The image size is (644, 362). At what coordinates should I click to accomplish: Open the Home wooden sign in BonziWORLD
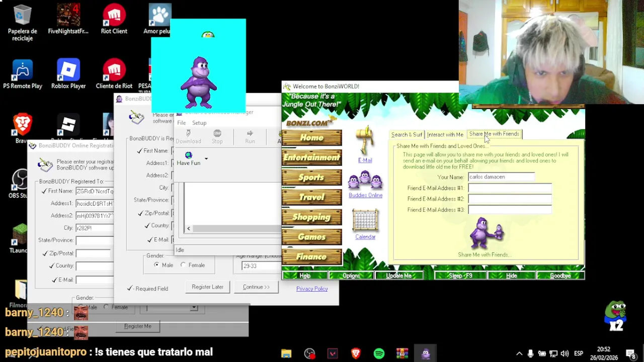coord(311,138)
